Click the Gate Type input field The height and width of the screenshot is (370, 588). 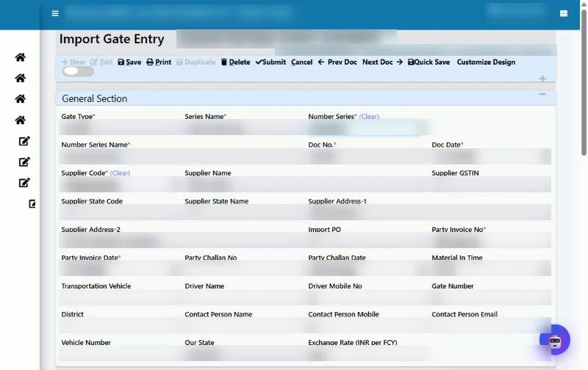120,128
